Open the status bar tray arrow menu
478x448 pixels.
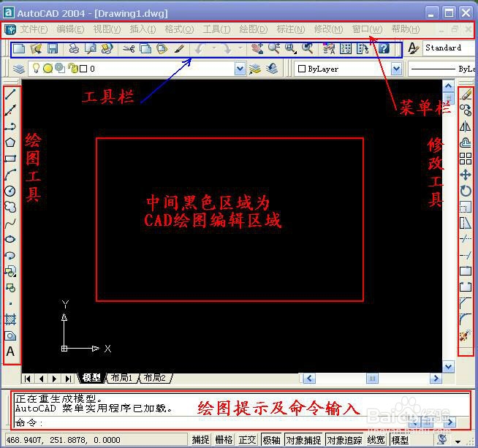(458, 441)
